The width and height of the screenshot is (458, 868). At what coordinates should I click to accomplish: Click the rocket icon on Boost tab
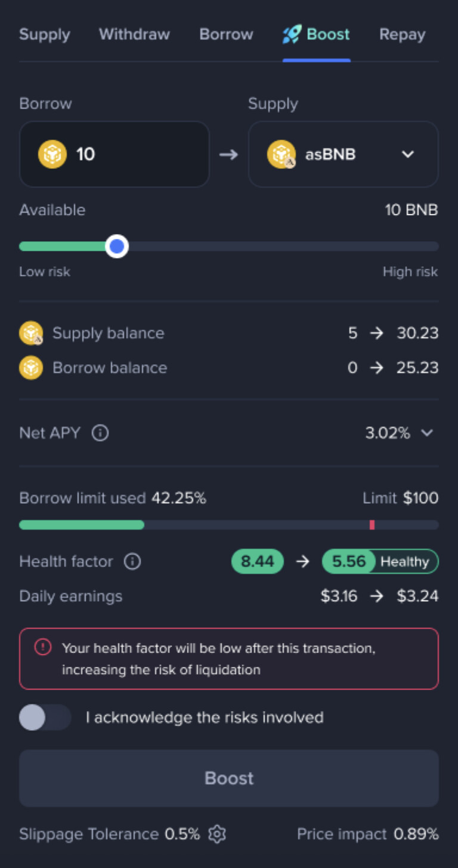tap(292, 34)
